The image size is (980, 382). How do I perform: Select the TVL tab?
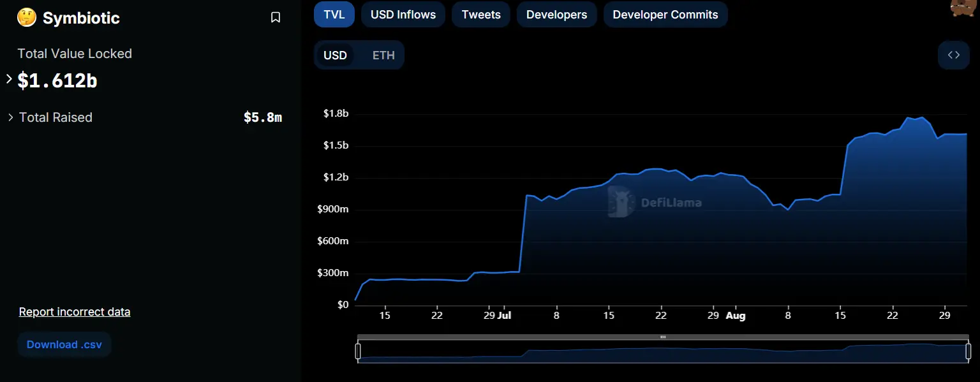[334, 14]
